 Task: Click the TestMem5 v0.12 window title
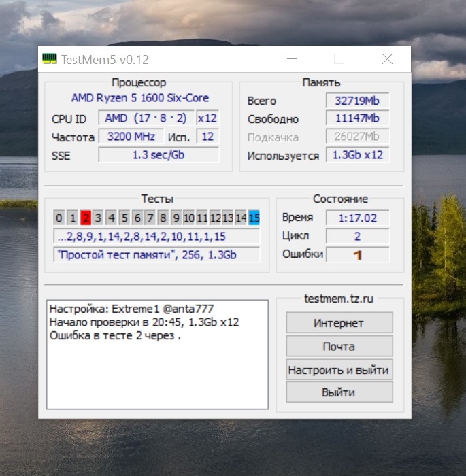tap(105, 60)
